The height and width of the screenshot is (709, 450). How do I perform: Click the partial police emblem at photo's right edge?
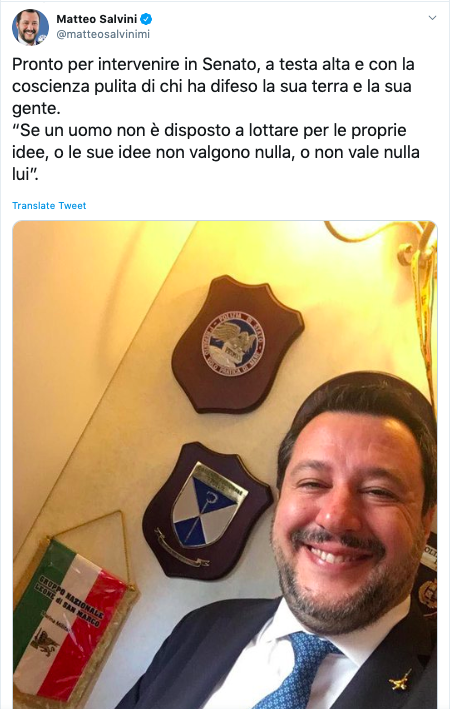coord(427,574)
